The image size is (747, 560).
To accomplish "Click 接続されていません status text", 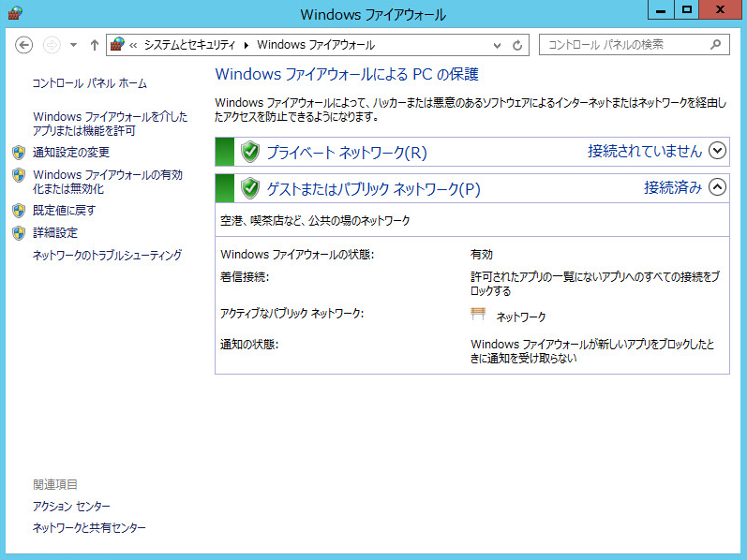I will click(645, 151).
